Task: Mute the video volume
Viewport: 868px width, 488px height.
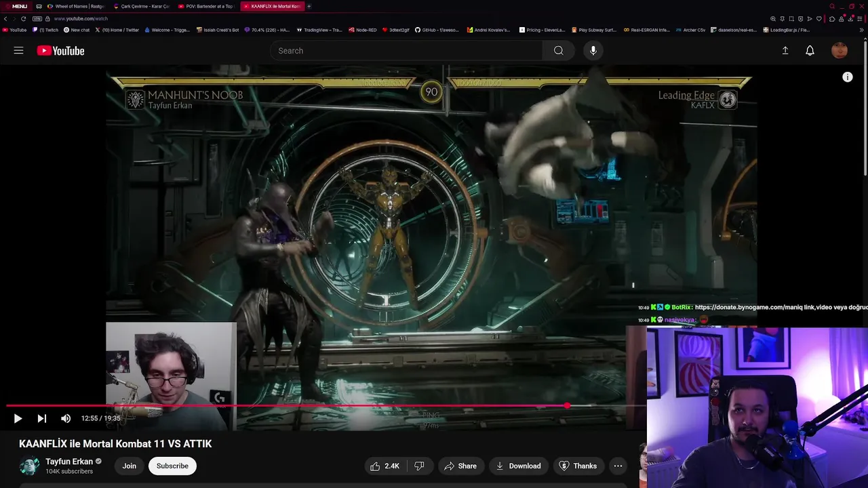Action: 66,419
